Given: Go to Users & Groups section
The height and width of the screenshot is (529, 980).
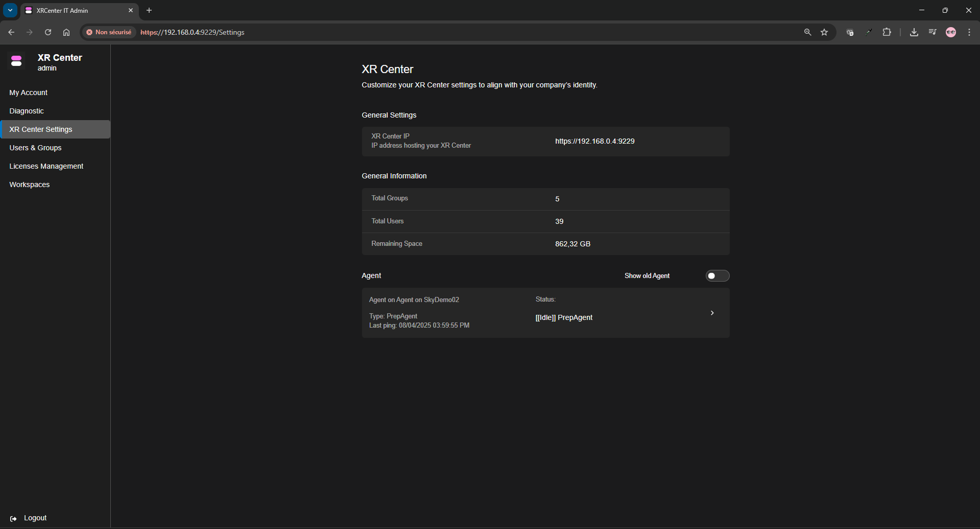Looking at the screenshot, I should tap(35, 148).
